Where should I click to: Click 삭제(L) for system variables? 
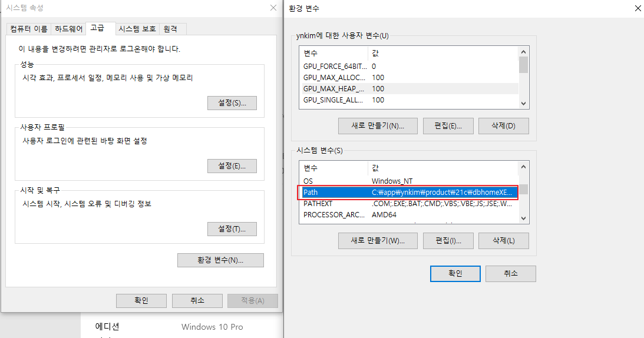[x=504, y=241]
